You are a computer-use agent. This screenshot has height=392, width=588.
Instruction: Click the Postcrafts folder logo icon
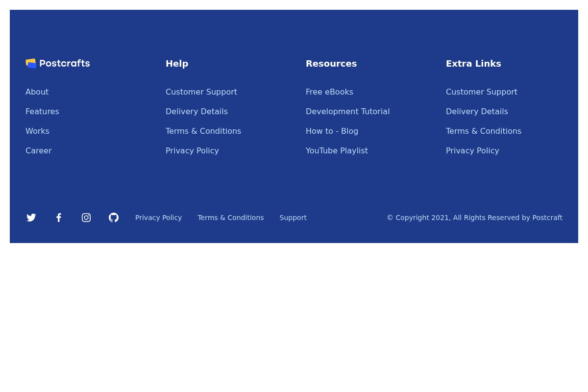(x=31, y=63)
